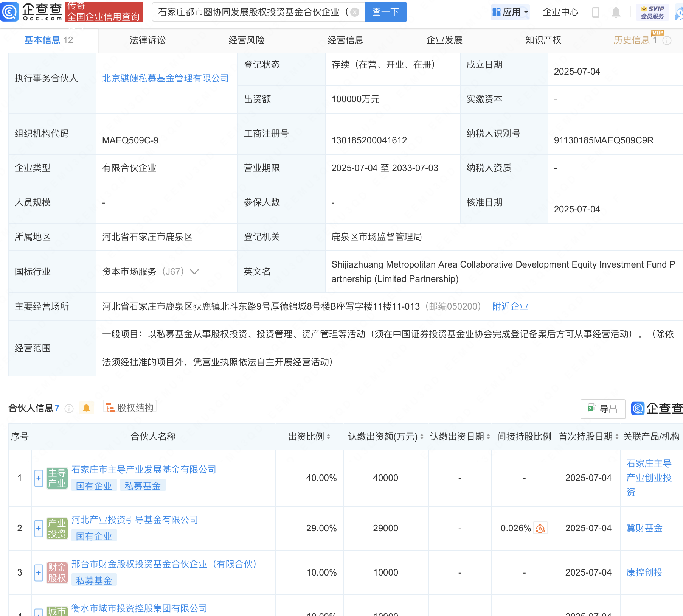Viewport: 683px width, 616px height.
Task: Open 北京骐健私募基金管理有限公司 link
Action: click(166, 78)
